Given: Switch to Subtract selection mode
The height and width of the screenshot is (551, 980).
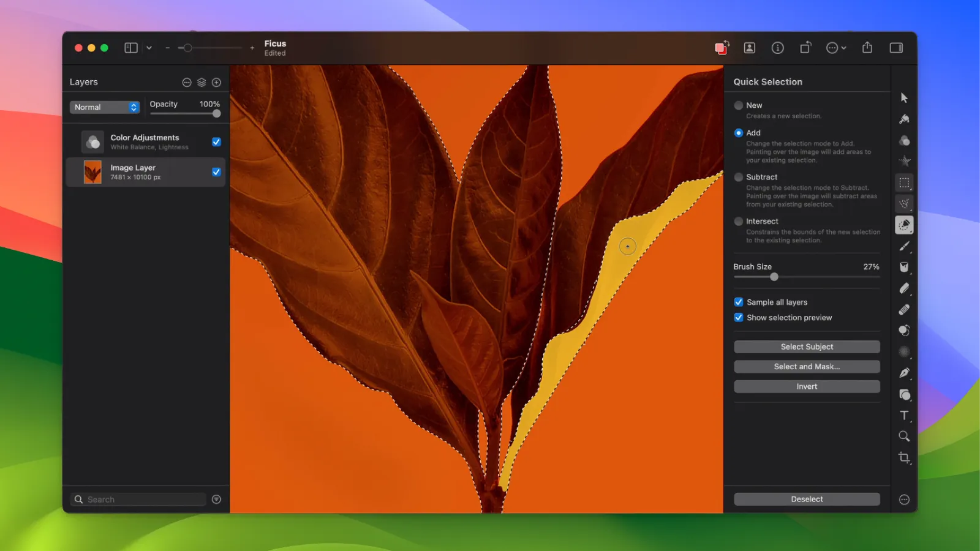Looking at the screenshot, I should (739, 177).
